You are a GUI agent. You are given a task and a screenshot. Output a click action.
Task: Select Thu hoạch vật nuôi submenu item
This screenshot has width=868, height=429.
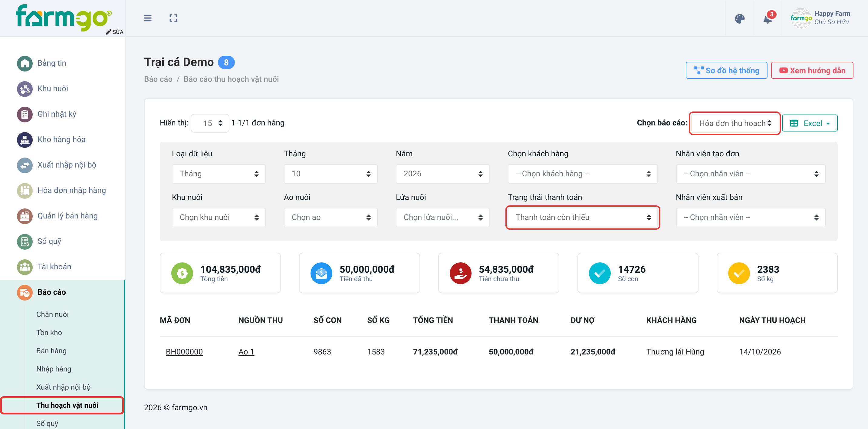tap(67, 406)
